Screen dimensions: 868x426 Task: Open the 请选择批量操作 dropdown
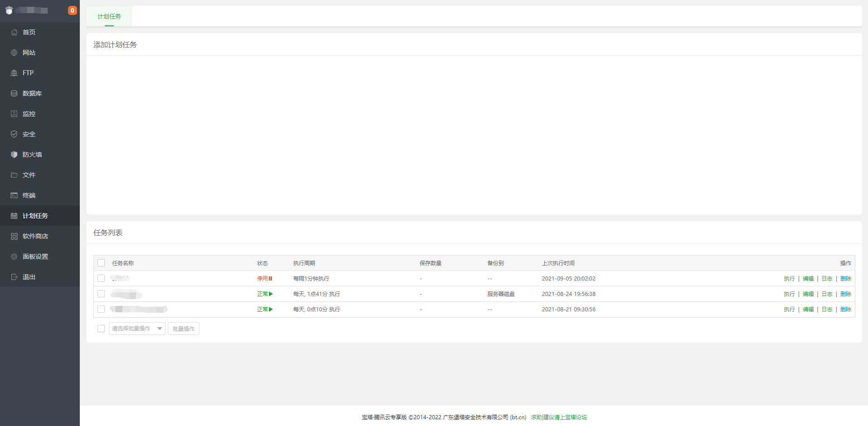tap(137, 329)
